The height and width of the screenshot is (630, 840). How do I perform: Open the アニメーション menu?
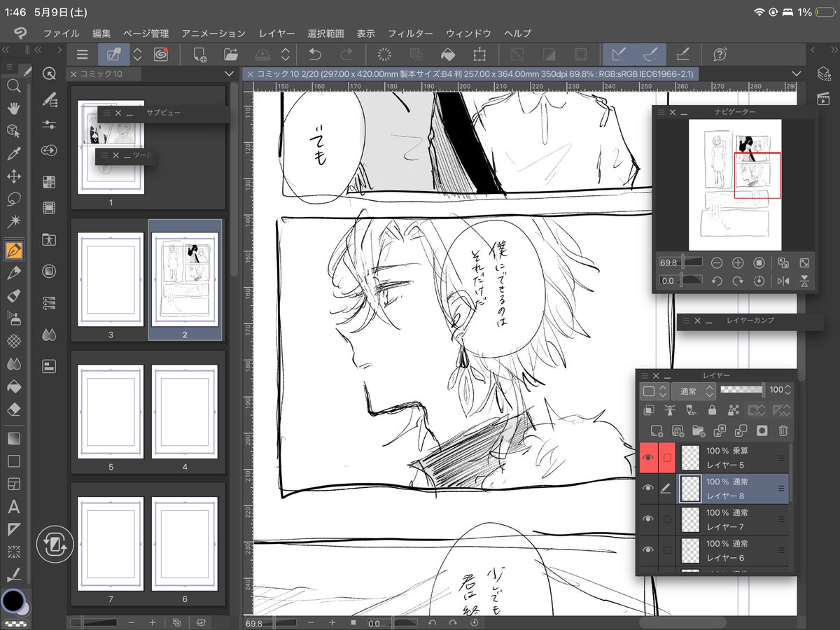click(x=213, y=33)
